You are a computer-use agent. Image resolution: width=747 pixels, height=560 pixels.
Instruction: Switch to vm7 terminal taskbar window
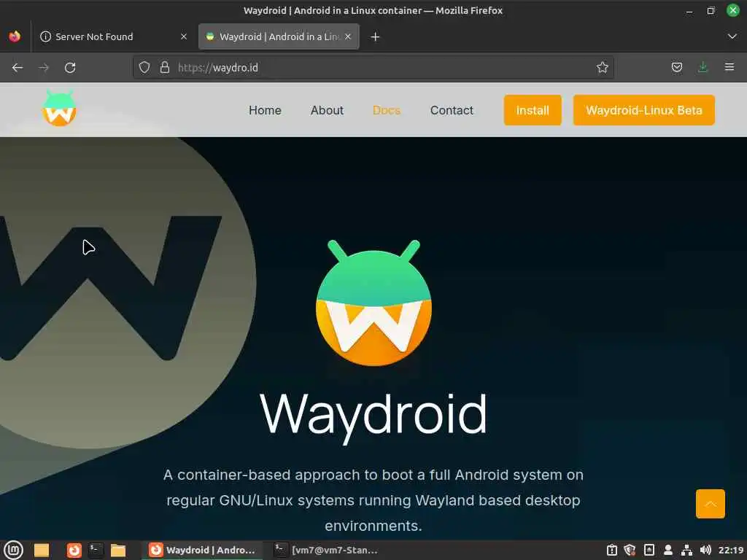pyautogui.click(x=327, y=550)
